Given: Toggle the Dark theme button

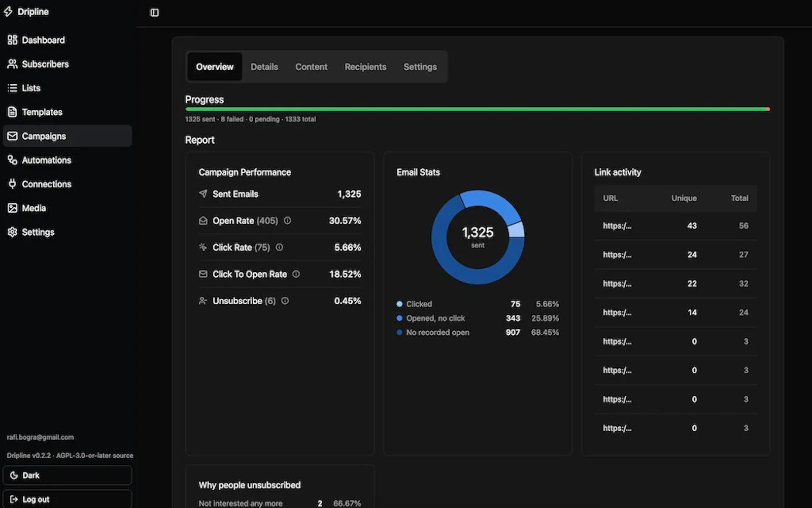Looking at the screenshot, I should [67, 475].
